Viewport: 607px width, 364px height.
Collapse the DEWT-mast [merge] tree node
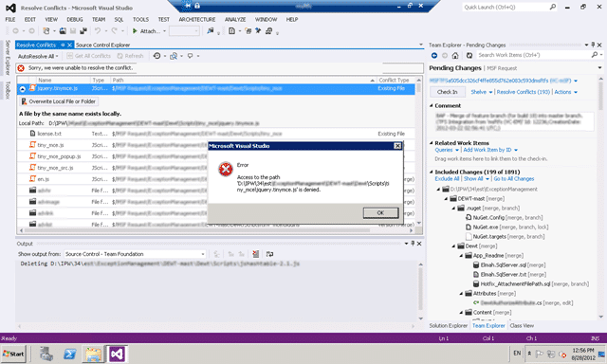pos(446,198)
